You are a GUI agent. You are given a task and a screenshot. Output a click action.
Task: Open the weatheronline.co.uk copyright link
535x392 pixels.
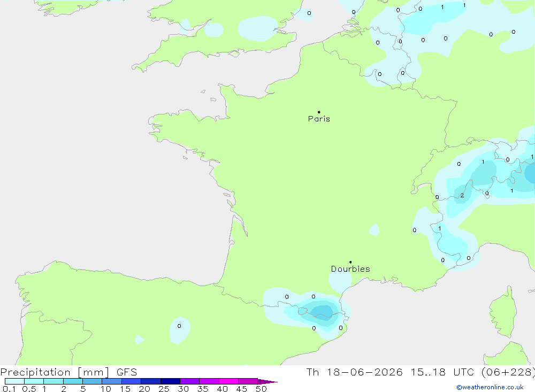point(490,387)
